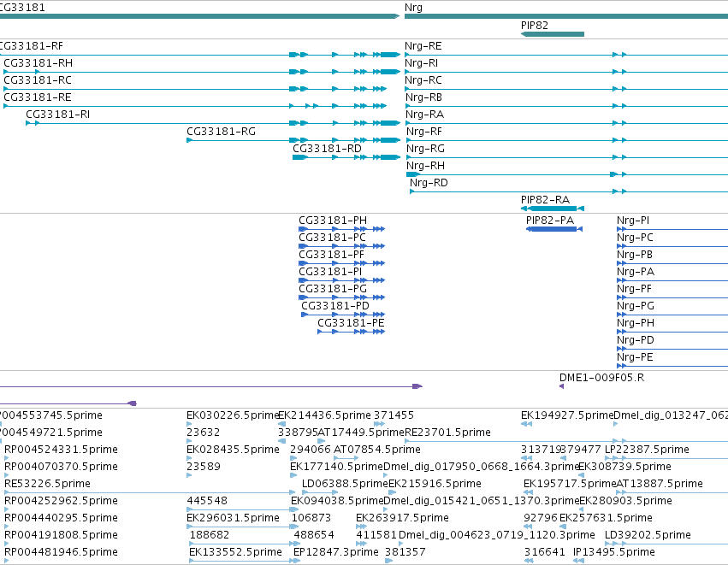Click protein CG33181-PE label

pyautogui.click(x=351, y=323)
